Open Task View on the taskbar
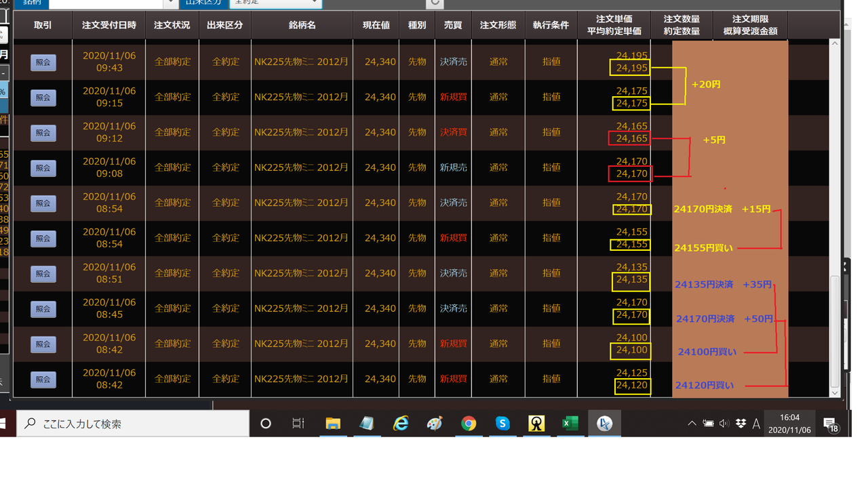 click(298, 424)
